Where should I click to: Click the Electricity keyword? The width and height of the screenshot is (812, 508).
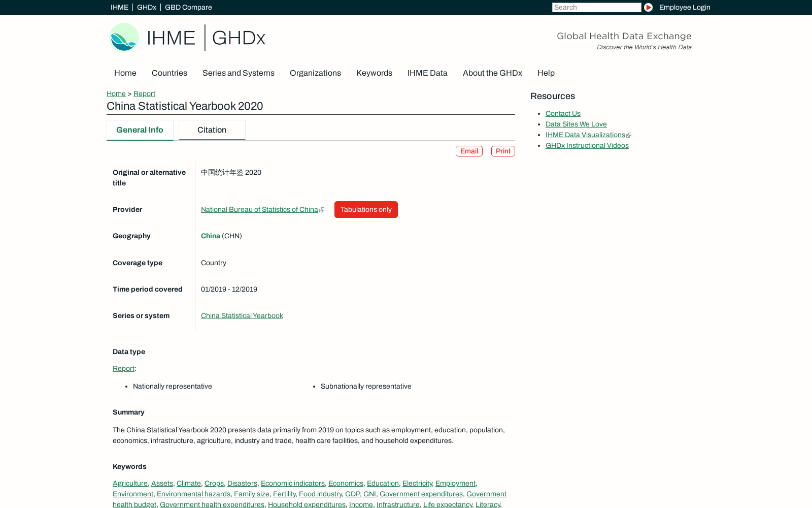[x=417, y=484]
